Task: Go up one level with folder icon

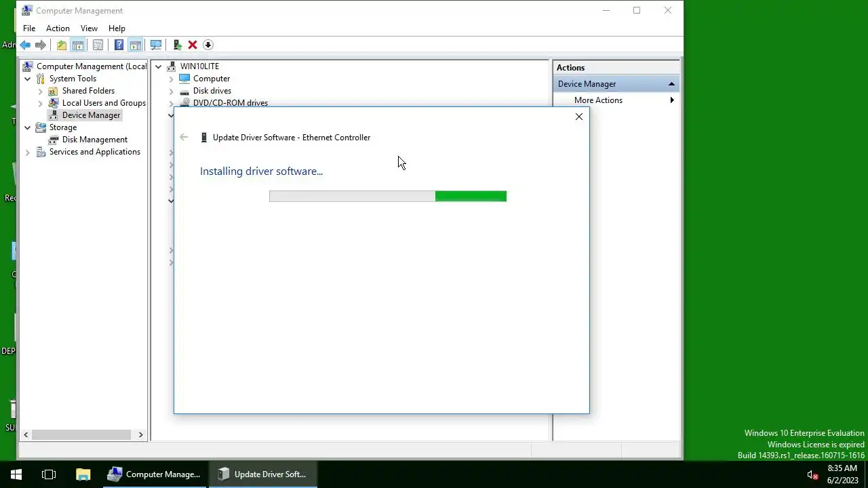Action: [x=62, y=45]
